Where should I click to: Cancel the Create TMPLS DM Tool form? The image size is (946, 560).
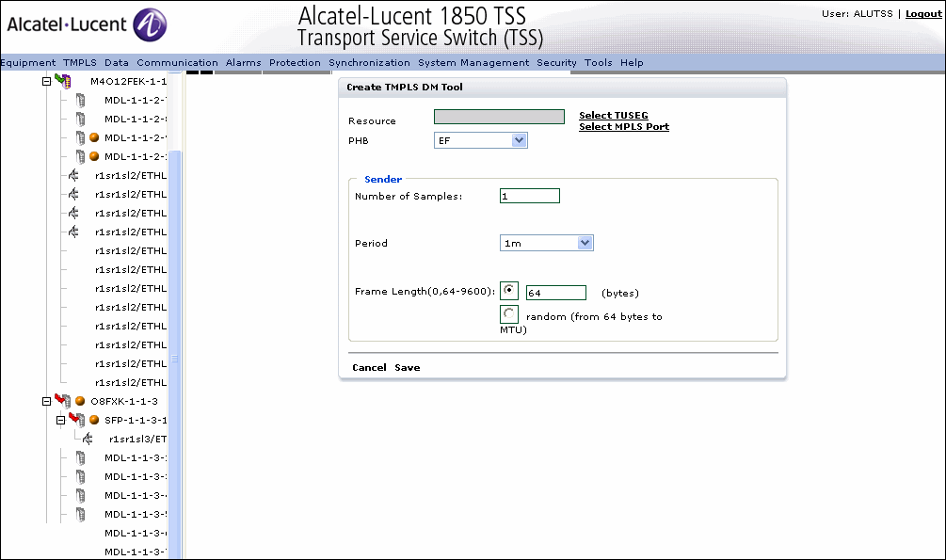tap(369, 367)
